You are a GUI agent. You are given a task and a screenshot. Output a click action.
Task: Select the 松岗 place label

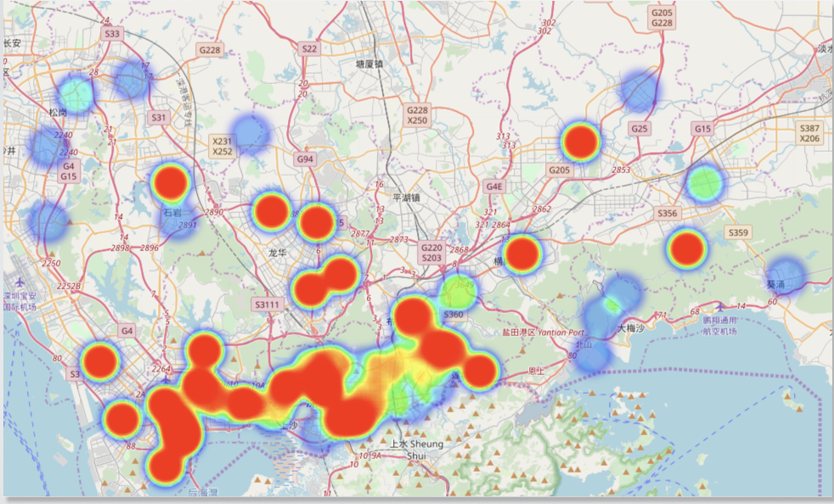(x=58, y=112)
